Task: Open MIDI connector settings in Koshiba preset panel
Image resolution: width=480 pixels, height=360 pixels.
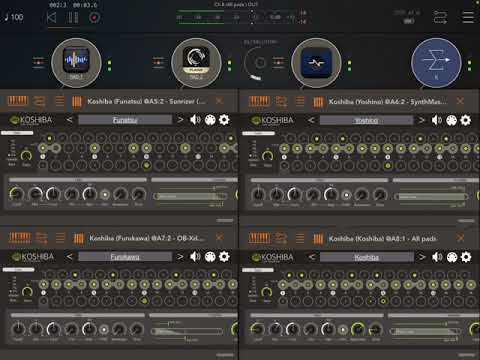Action: point(451,257)
